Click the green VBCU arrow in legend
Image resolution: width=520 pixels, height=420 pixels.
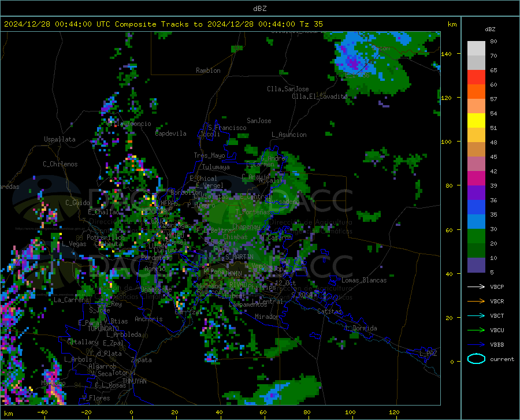(x=476, y=330)
